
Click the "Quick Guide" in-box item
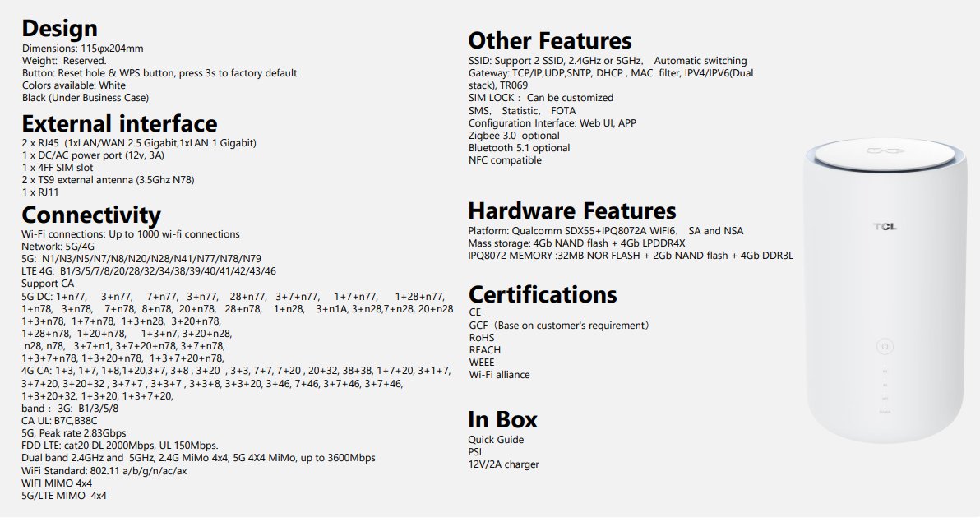click(x=497, y=440)
